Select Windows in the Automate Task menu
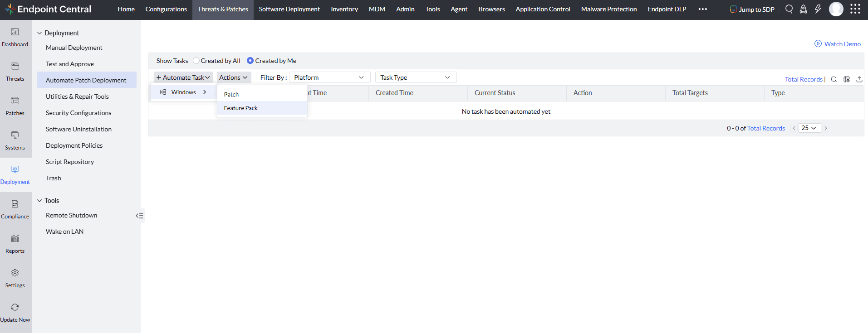868x333 pixels. coord(183,92)
